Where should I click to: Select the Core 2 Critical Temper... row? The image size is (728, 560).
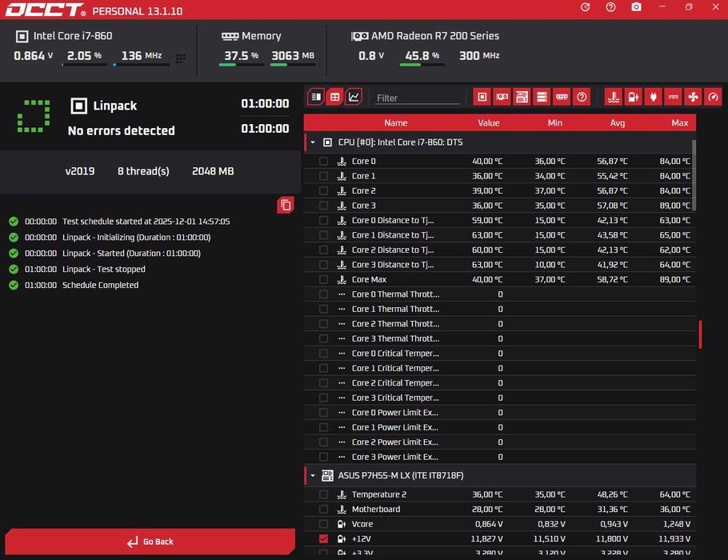(499, 383)
